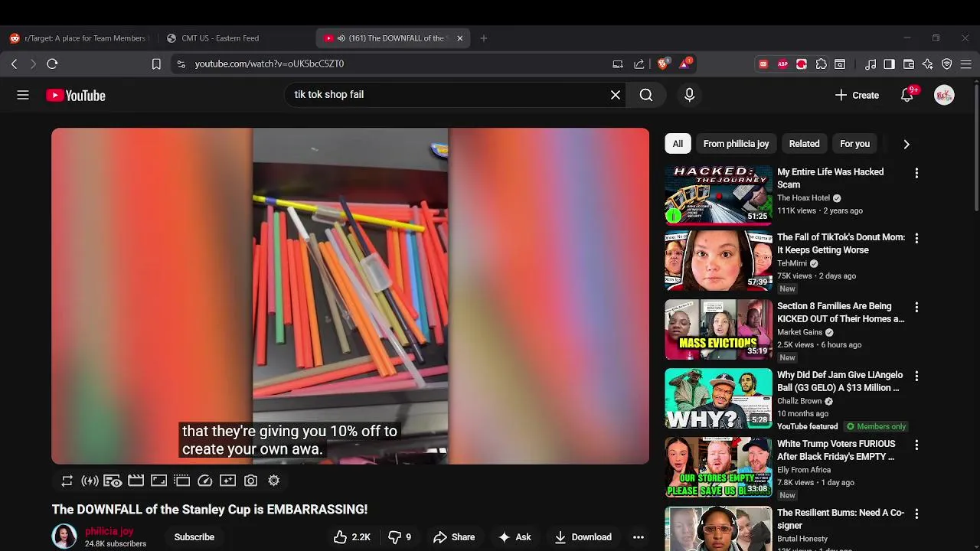Screen dimensions: 980x551
Task: Go back in browser history
Action: coord(14,64)
